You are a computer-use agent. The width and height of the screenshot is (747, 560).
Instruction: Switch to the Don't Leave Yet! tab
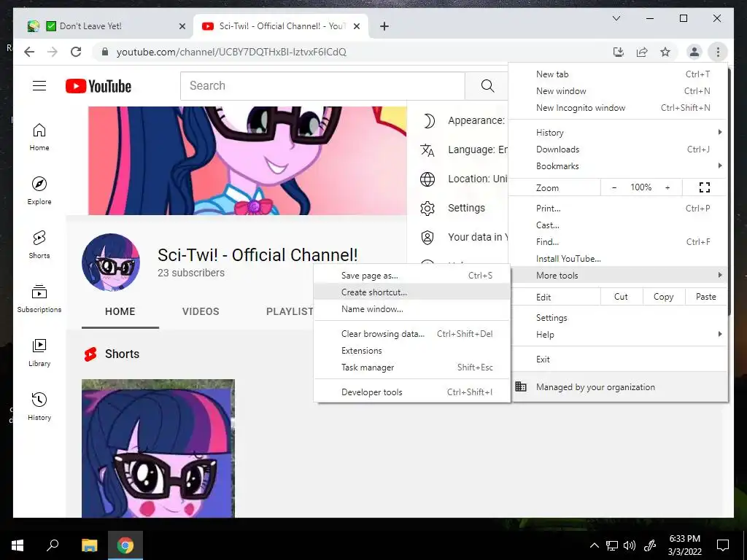click(106, 26)
